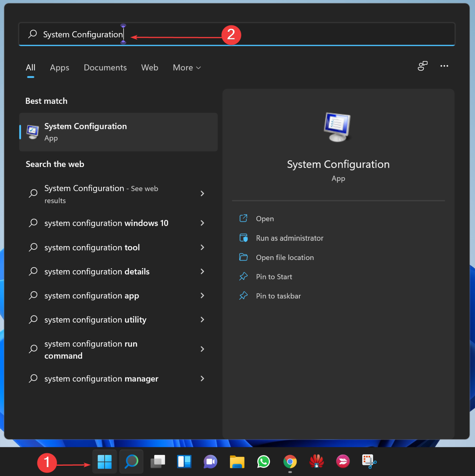Open Task View from the taskbar
The width and height of the screenshot is (475, 476).
[x=158, y=462]
